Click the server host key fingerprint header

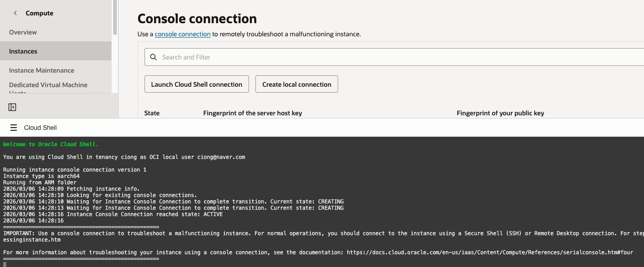coord(253,113)
